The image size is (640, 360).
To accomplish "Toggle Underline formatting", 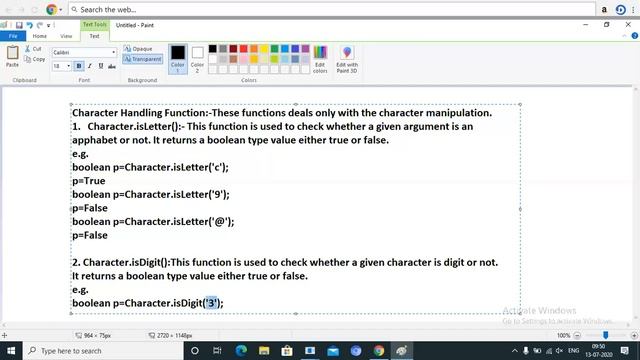I will pyautogui.click(x=101, y=66).
